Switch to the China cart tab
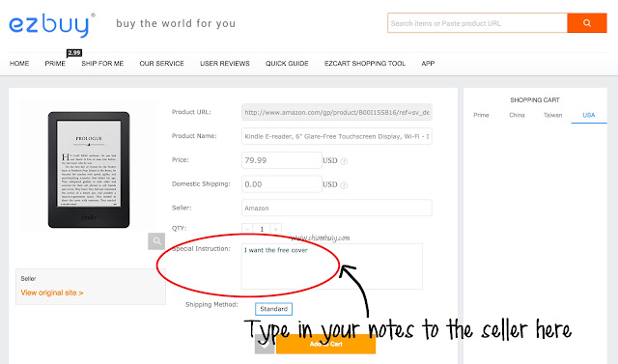 coord(517,115)
